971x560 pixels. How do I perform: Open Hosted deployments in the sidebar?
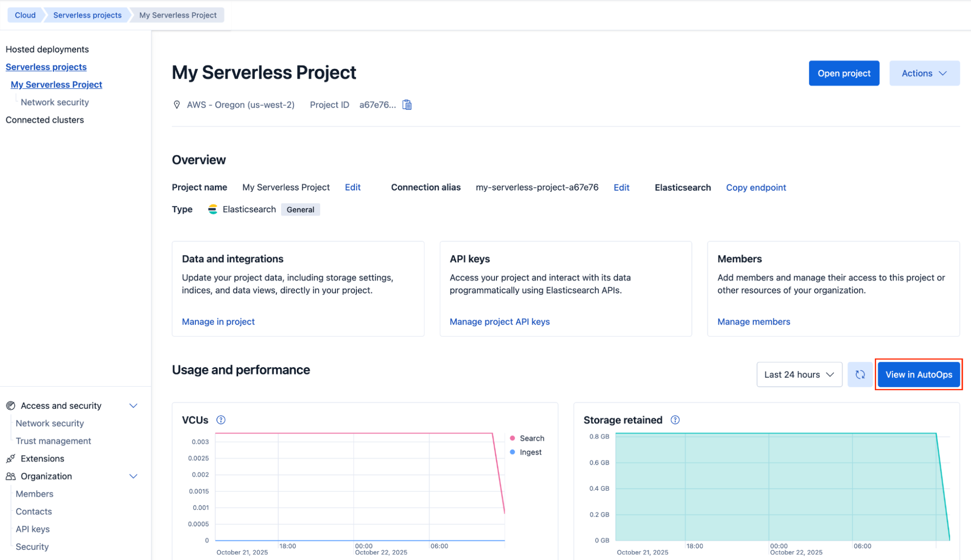(47, 49)
